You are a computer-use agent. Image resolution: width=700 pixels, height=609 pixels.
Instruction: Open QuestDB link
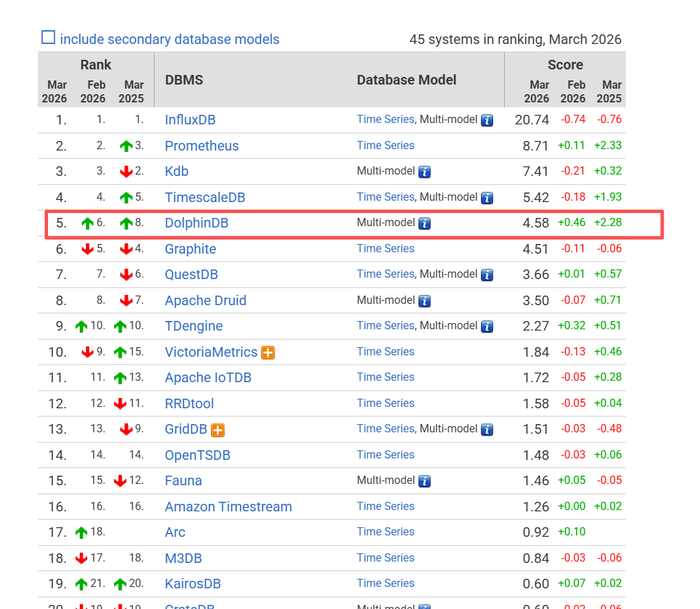pos(192,274)
